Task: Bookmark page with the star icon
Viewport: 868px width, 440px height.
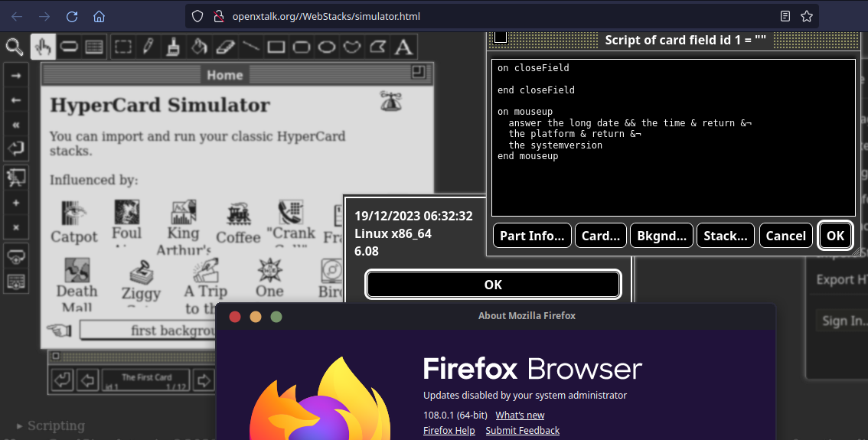Action: click(x=807, y=16)
